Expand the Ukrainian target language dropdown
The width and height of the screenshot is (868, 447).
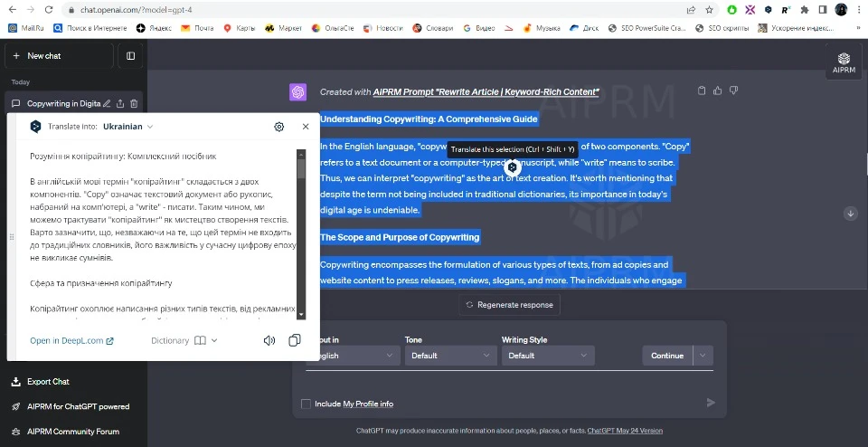[x=128, y=127]
